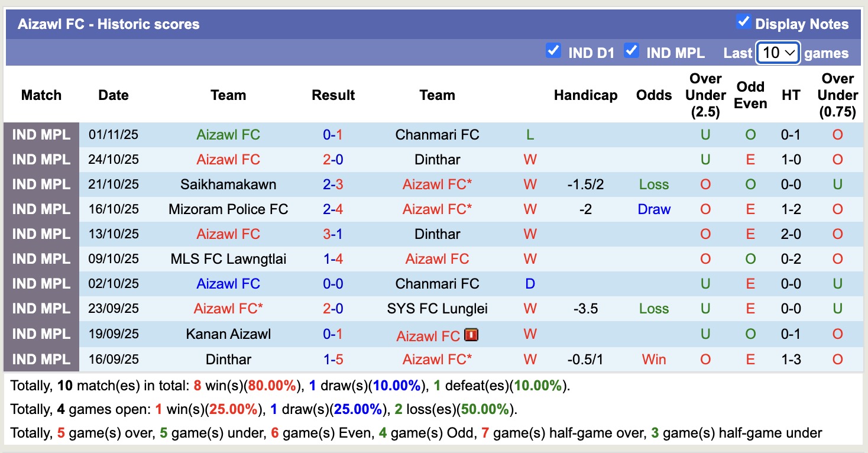Click SYS FC Lunglei team name
The width and height of the screenshot is (868, 453).
click(x=437, y=309)
